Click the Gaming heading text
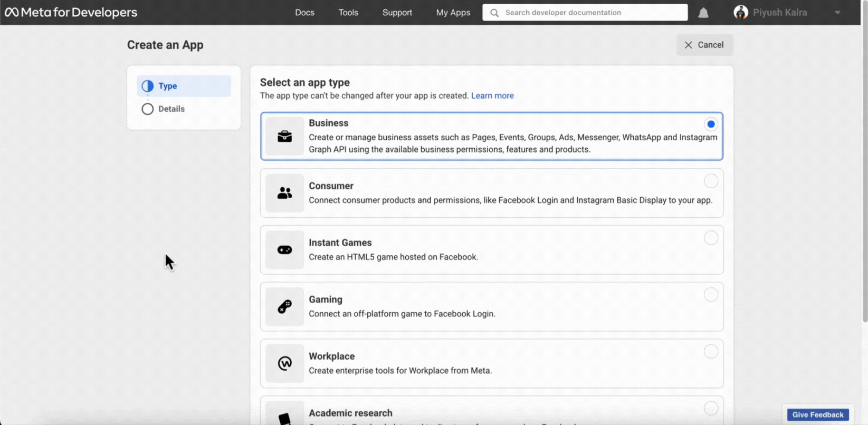The width and height of the screenshot is (868, 425). click(326, 300)
